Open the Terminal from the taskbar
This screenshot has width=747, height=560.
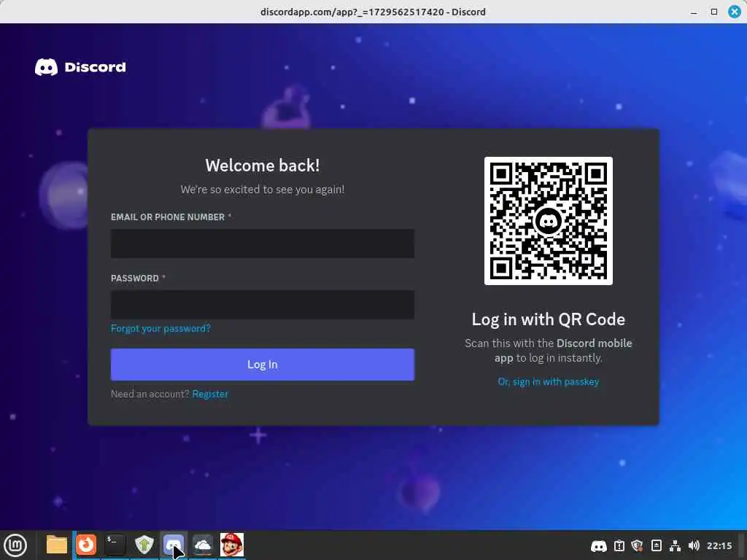pyautogui.click(x=115, y=545)
